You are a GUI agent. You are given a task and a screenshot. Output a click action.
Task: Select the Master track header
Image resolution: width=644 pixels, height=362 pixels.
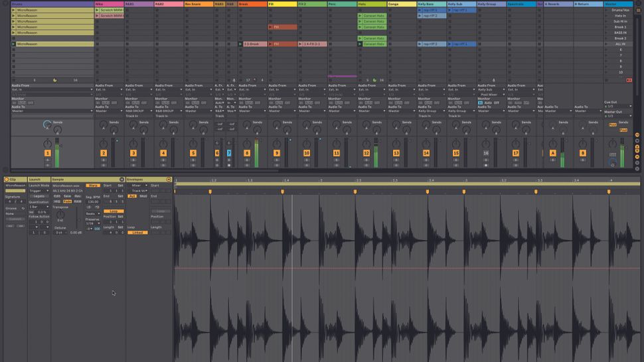coord(618,4)
